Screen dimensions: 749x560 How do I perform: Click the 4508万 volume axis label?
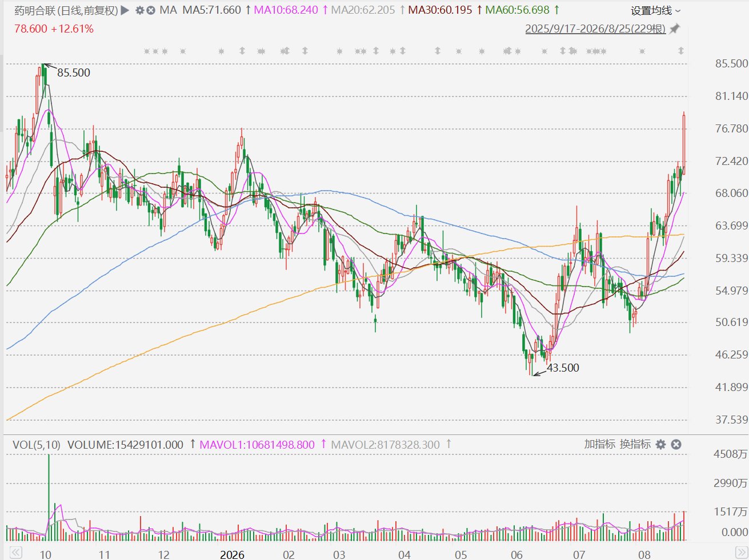pos(731,454)
